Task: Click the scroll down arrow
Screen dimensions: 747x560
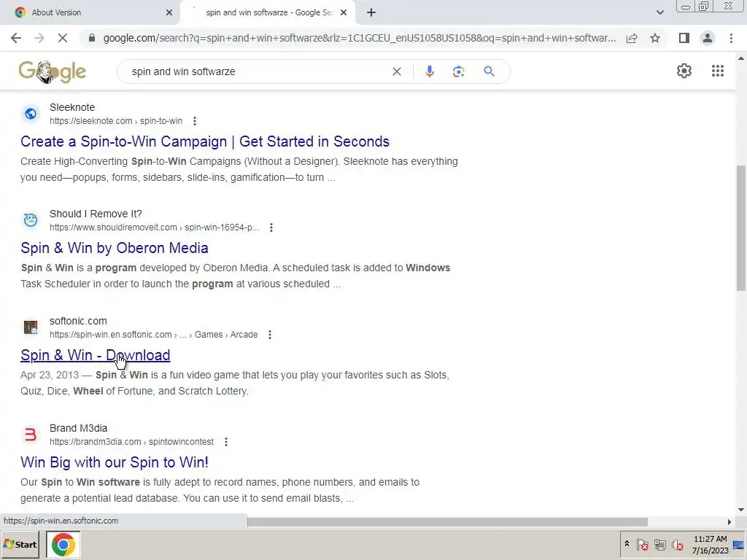Action: point(741,510)
